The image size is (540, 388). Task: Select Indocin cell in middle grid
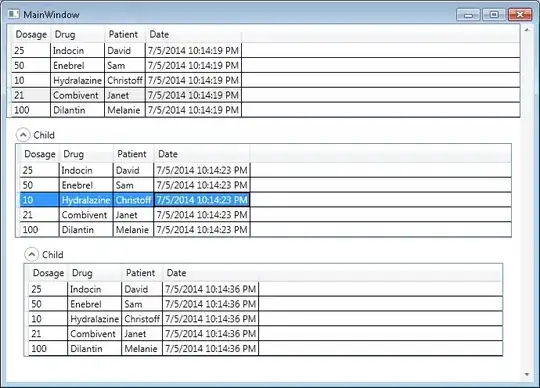pyautogui.click(x=86, y=170)
